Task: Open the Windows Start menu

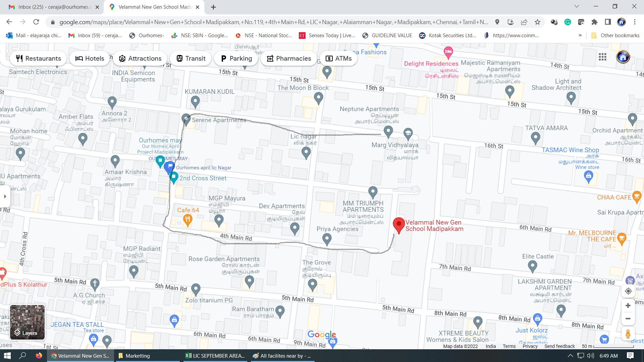Action: (7, 356)
